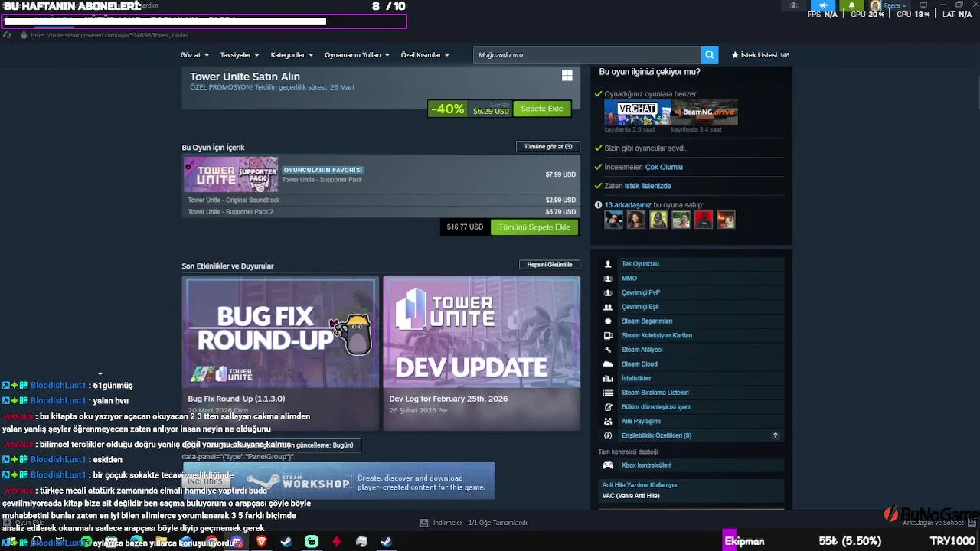Open the green square app in taskbar
The image size is (980, 551).
[312, 542]
